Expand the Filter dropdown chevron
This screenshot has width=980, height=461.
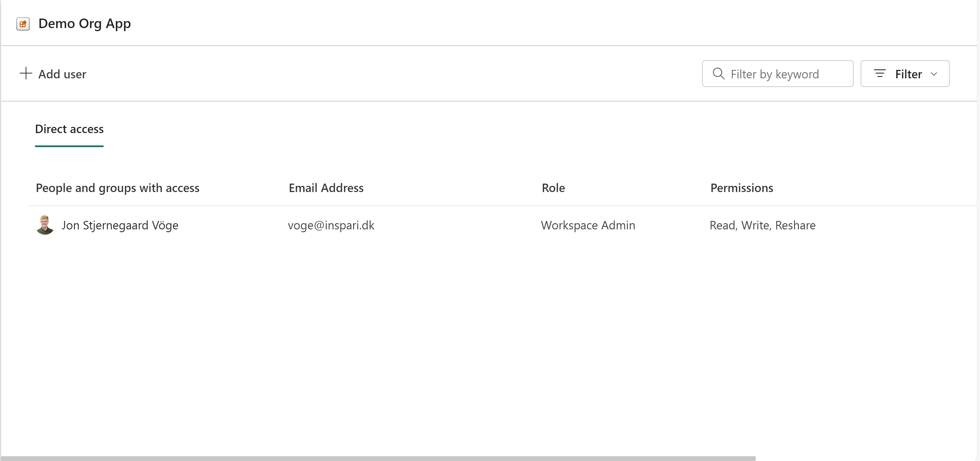pyautogui.click(x=934, y=74)
